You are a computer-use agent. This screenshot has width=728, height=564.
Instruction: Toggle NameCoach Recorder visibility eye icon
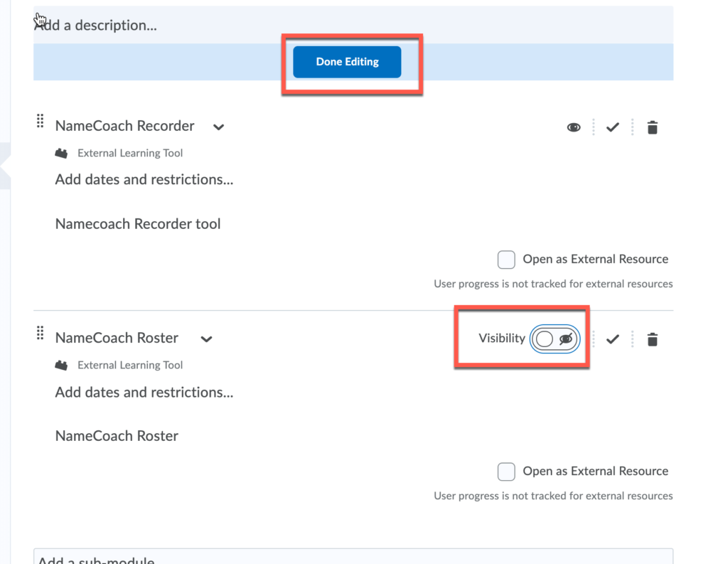[574, 127]
